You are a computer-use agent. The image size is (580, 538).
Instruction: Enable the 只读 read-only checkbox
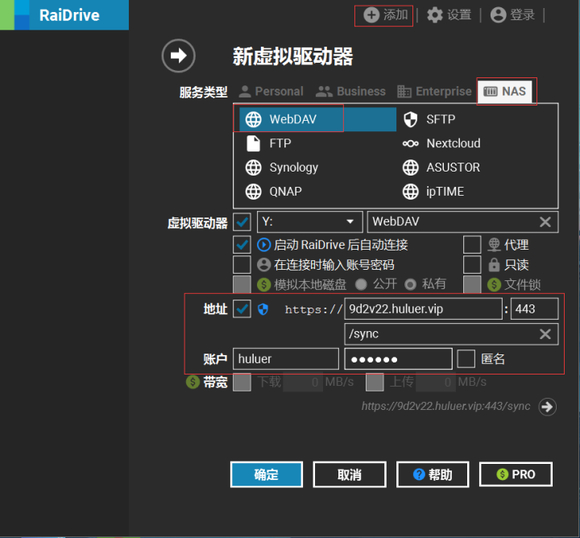point(472,265)
